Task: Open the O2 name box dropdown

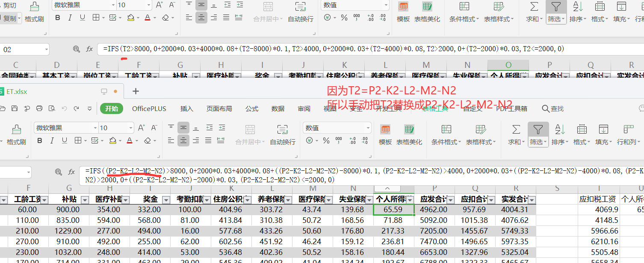Action: (x=28, y=172)
